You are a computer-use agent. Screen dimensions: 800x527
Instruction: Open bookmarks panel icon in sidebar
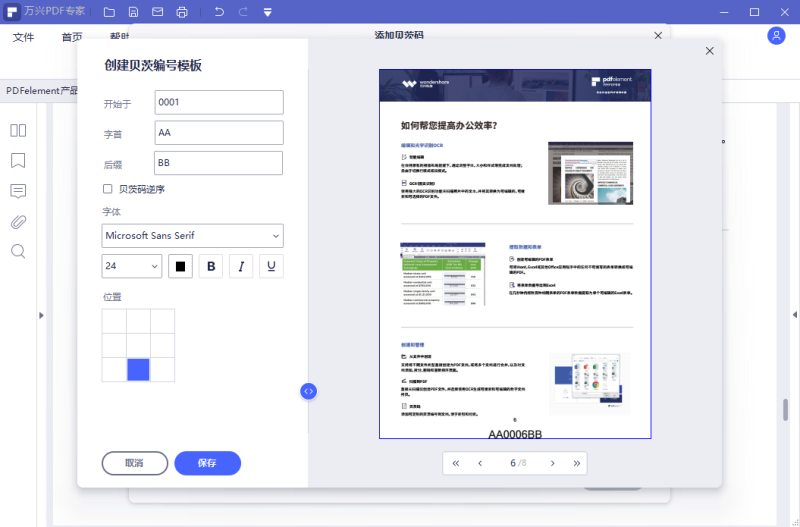[18, 161]
